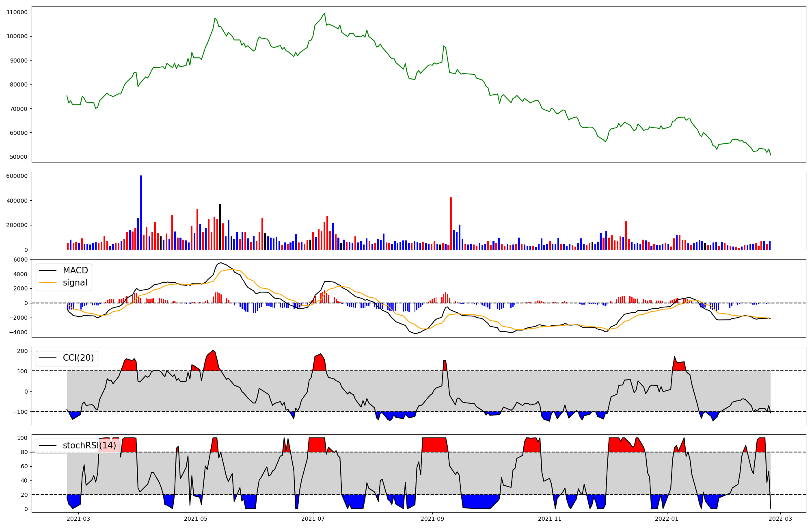Click the tall red volume bar near 2021-09
Viewport: 812px width, 528px height.
[451, 223]
